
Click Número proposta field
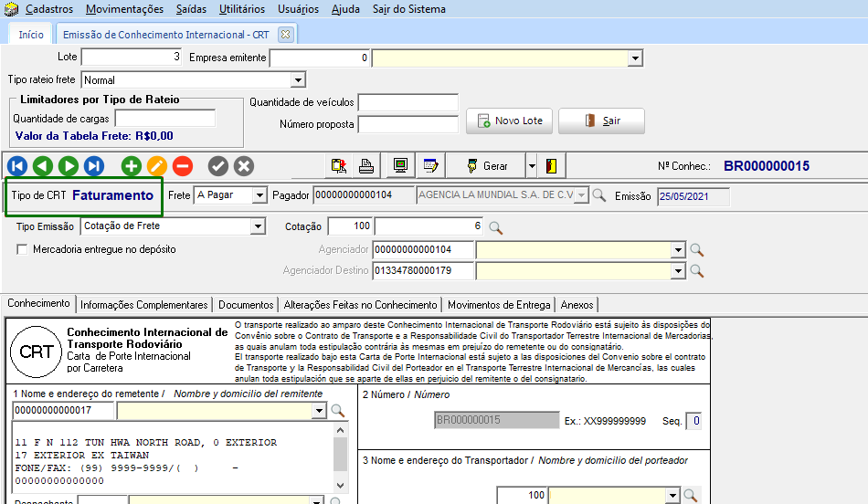tap(408, 124)
